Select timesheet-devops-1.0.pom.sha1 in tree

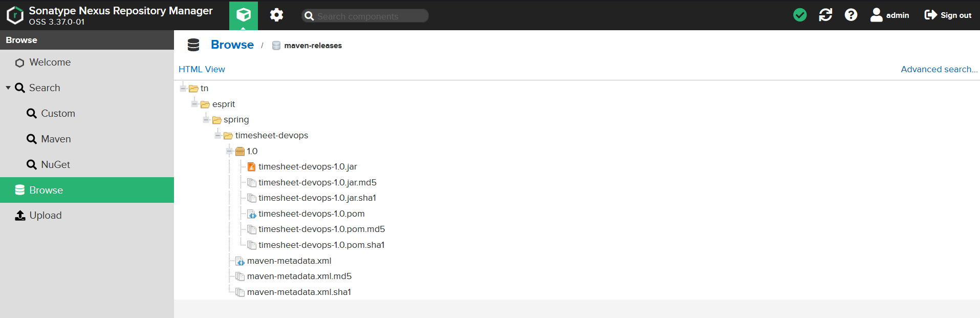coord(321,245)
